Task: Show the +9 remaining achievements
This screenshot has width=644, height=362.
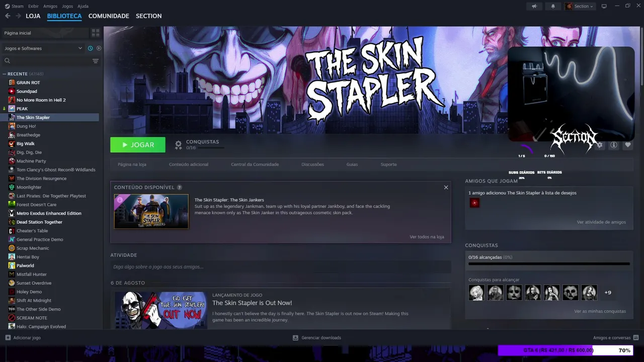Action: tap(608, 293)
